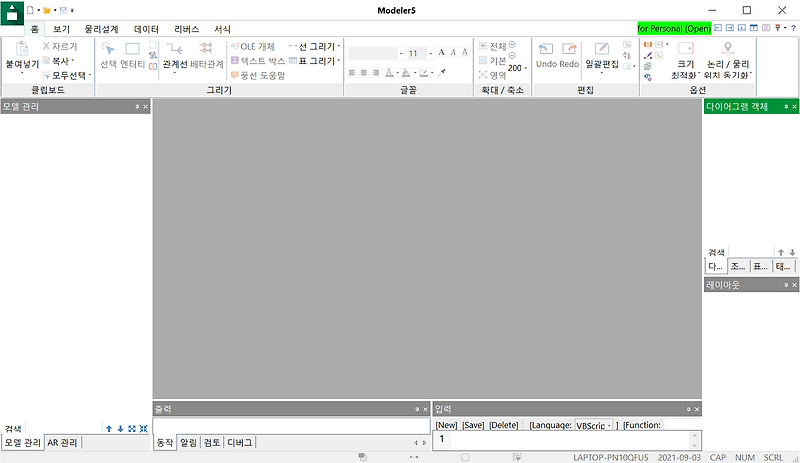
Task: Switch to AR 관리 tab
Action: coord(62,443)
